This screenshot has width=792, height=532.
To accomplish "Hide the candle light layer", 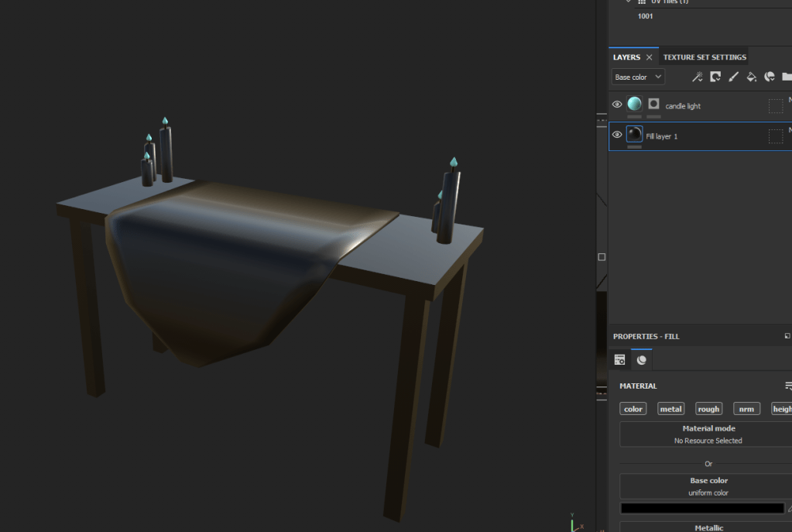I will (617, 105).
